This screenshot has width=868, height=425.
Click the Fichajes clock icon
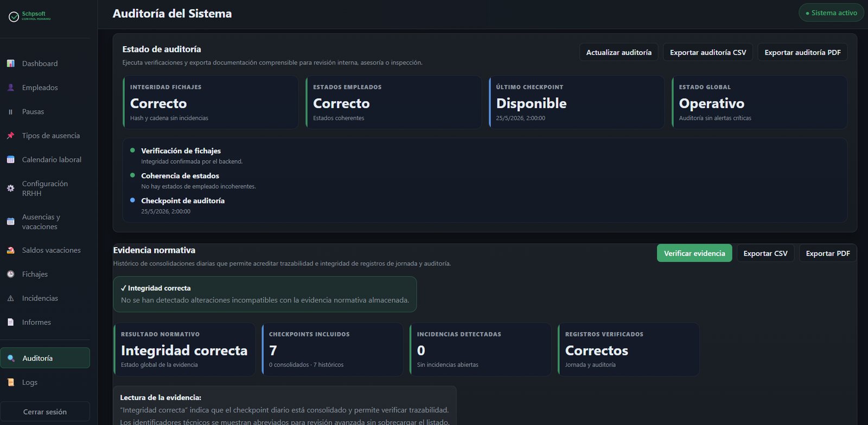(x=10, y=274)
